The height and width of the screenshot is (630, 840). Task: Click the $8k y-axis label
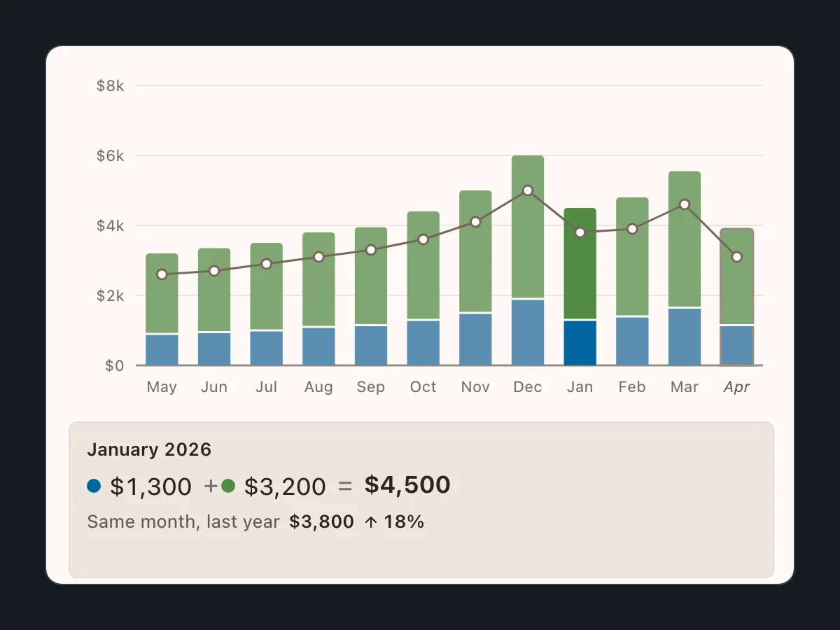(111, 85)
